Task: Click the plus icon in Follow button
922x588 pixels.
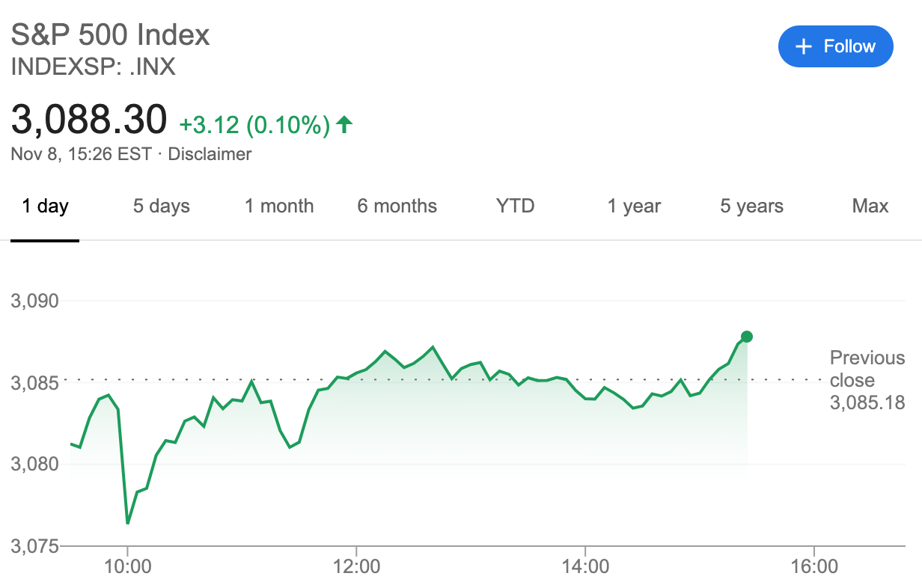Action: (804, 46)
